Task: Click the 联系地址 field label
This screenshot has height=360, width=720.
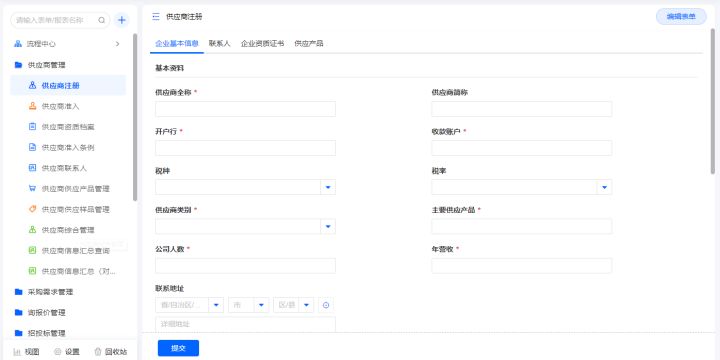Action: pos(169,288)
